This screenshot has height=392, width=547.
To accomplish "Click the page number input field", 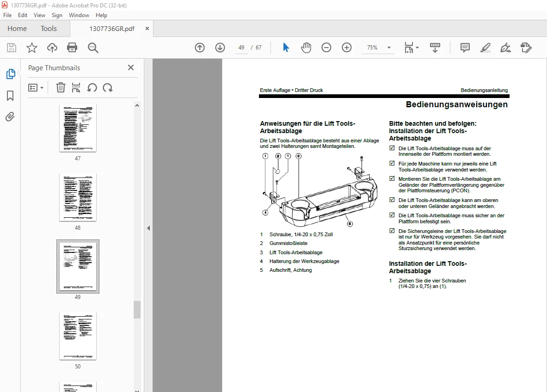I will click(x=241, y=48).
